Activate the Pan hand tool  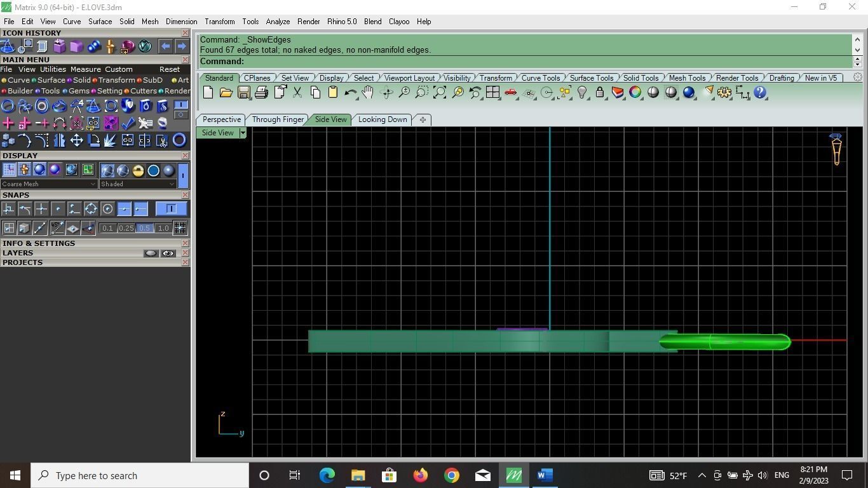click(368, 93)
